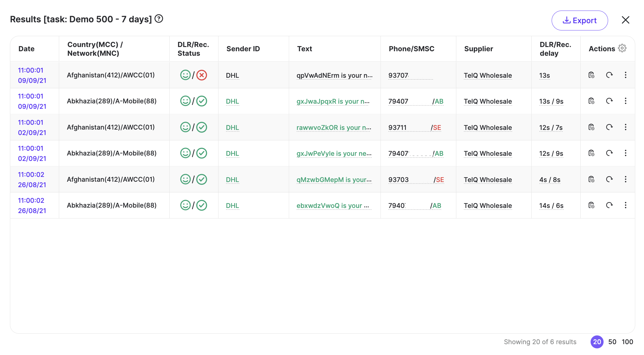
Task: Select 100 results per page
Action: (x=627, y=342)
